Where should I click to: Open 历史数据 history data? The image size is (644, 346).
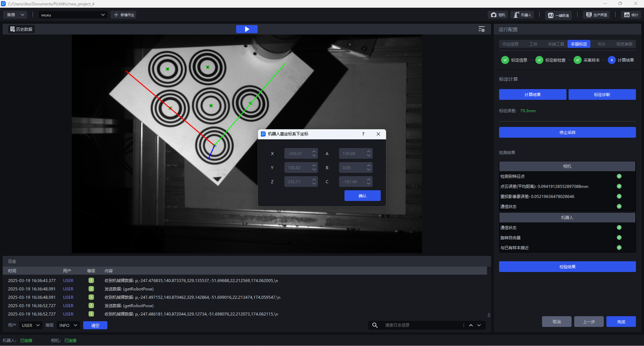pos(21,29)
